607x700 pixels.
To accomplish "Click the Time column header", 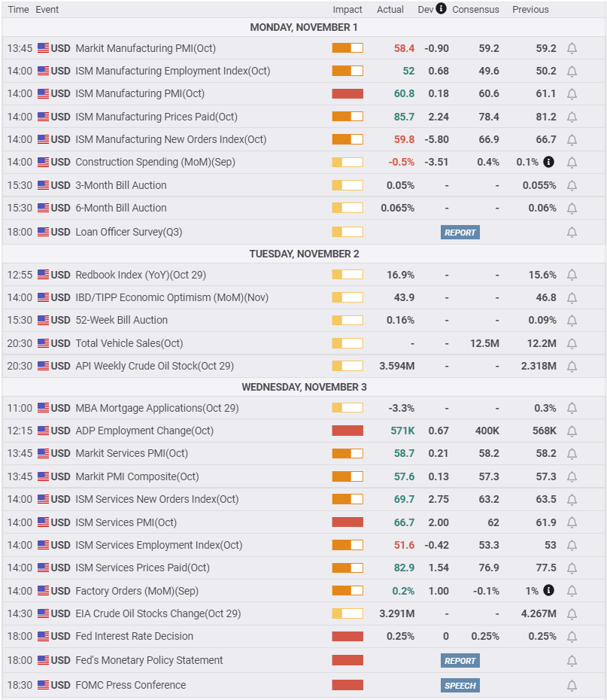I will pyautogui.click(x=18, y=9).
